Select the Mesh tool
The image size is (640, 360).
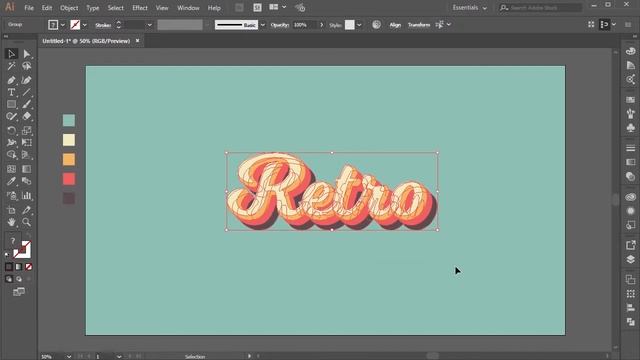(x=11, y=169)
